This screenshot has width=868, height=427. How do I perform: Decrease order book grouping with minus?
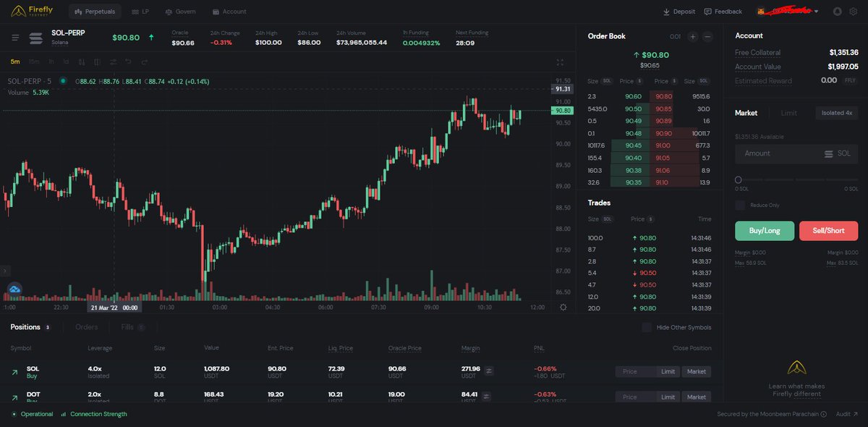click(x=707, y=36)
